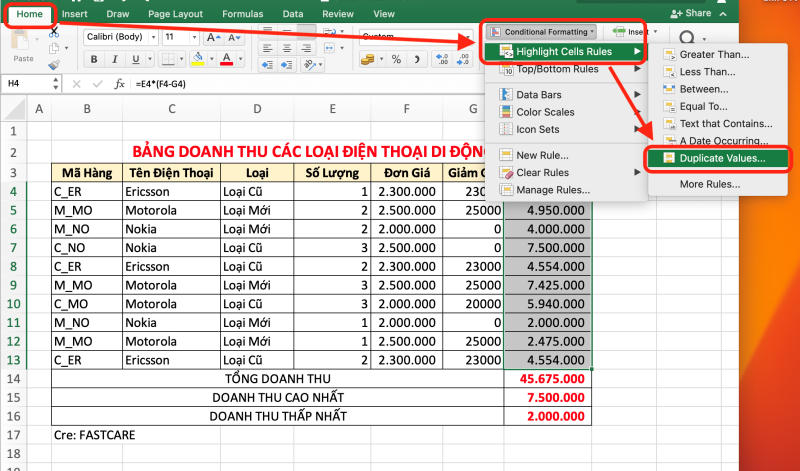Open the Data Bars submenu
The image size is (800, 471).
click(564, 94)
